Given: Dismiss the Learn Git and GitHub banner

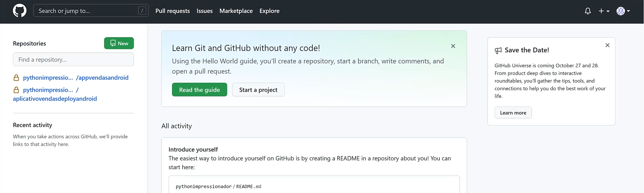Looking at the screenshot, I should pos(453,46).
